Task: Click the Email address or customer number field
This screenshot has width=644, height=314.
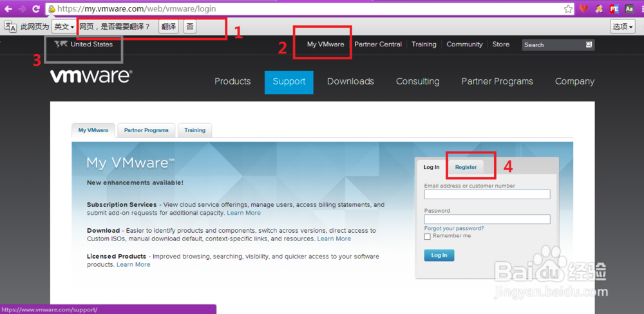Action: [487, 195]
